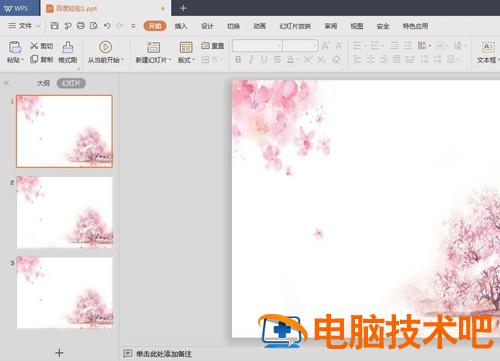Screen dimensions: 500x361
Task: Toggle left text alignment
Action: (x=357, y=59)
